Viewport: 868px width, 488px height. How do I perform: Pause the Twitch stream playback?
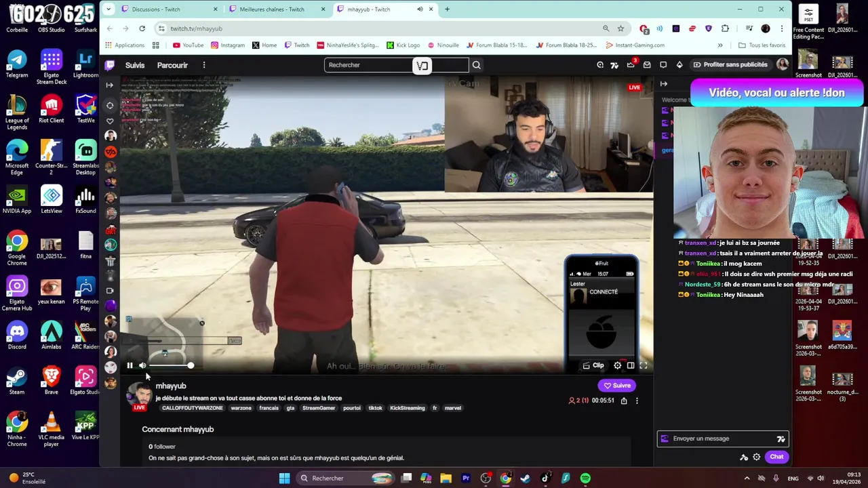pos(130,366)
